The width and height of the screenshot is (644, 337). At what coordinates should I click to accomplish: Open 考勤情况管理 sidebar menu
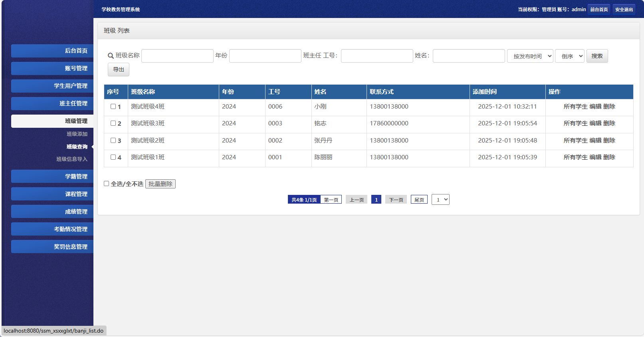click(x=52, y=229)
